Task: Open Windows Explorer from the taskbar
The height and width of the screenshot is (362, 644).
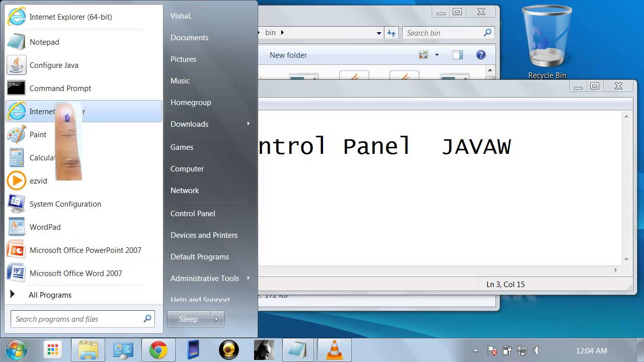Action: 88,349
